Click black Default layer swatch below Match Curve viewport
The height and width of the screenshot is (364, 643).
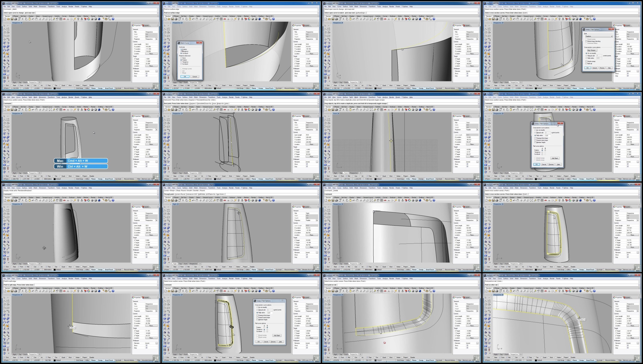tap(215, 88)
